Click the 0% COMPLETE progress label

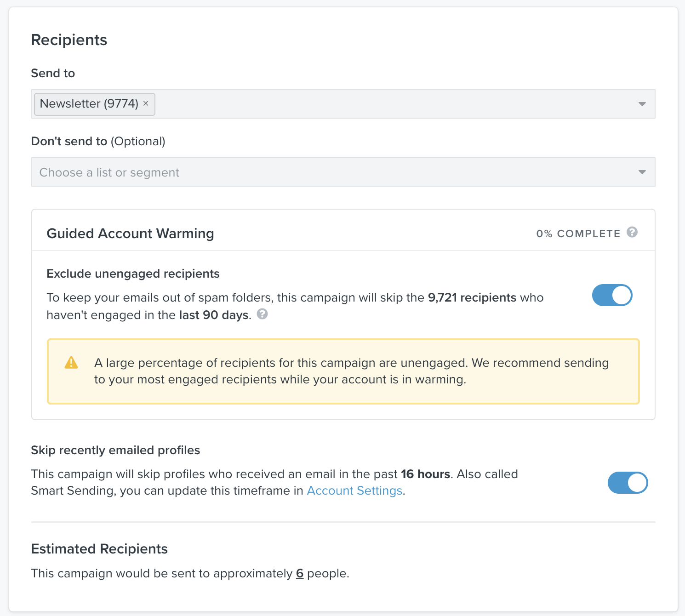(578, 234)
